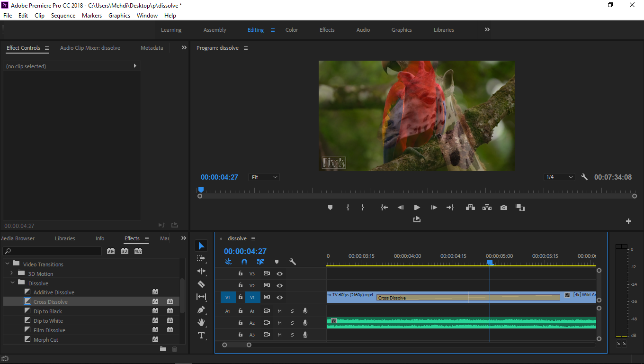The image size is (644, 364).
Task: Select the Hand tool
Action: tap(201, 322)
